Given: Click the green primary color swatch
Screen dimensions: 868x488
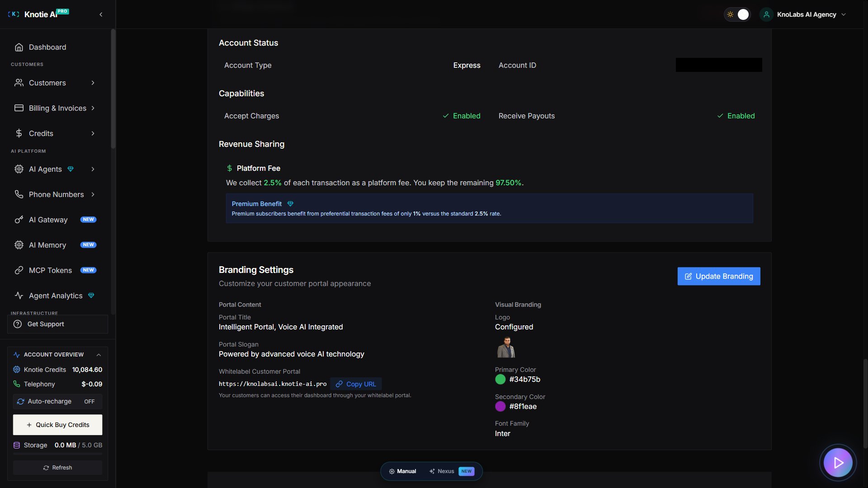Looking at the screenshot, I should (500, 379).
